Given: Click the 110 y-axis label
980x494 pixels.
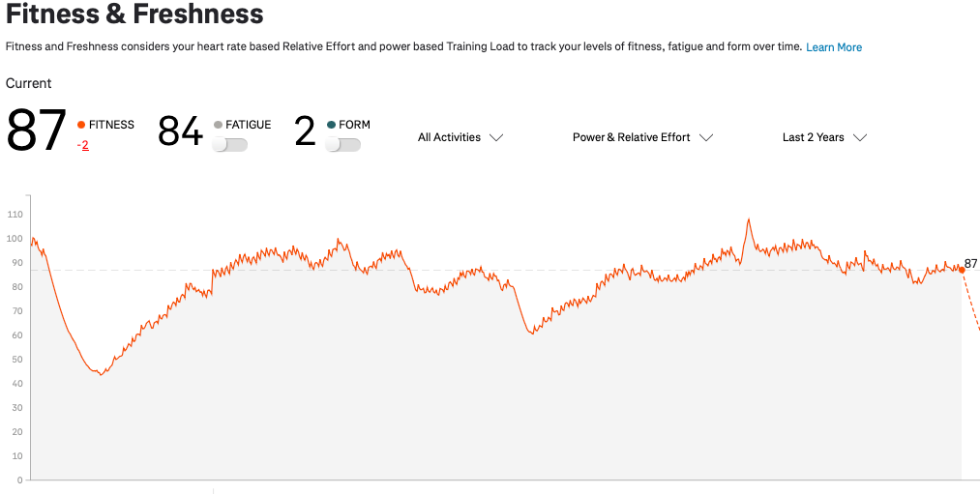Looking at the screenshot, I should click(x=14, y=215).
